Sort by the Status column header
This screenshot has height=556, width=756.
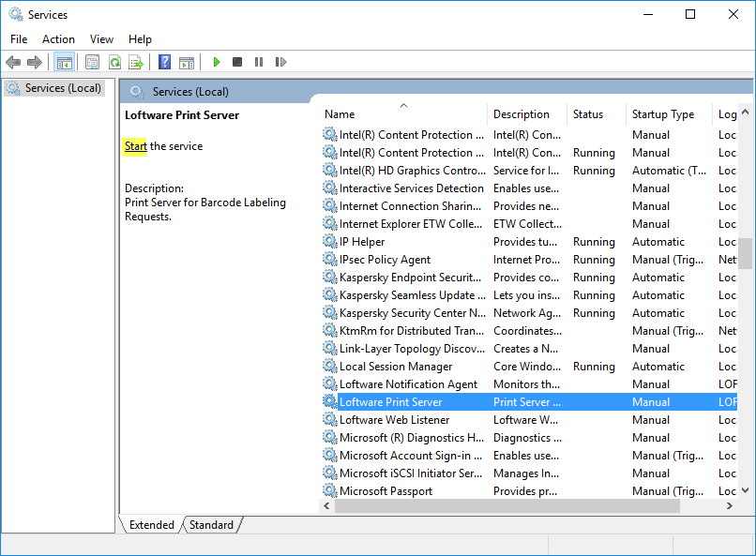597,114
